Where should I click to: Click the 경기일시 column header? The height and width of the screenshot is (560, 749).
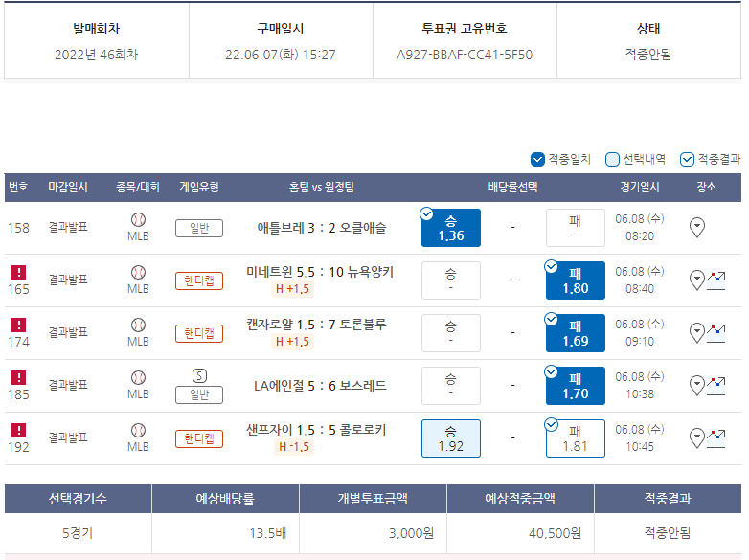click(x=640, y=187)
